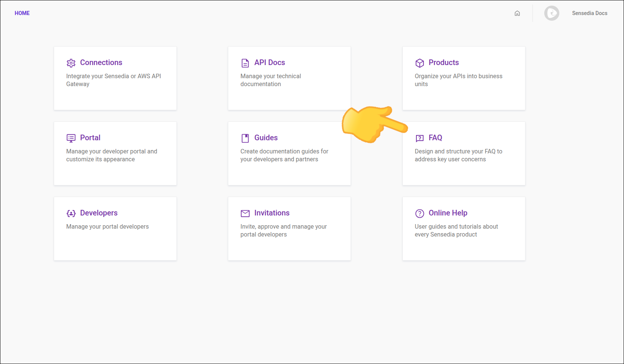Click the FAQ question-box icon
The image size is (624, 364).
(x=419, y=138)
